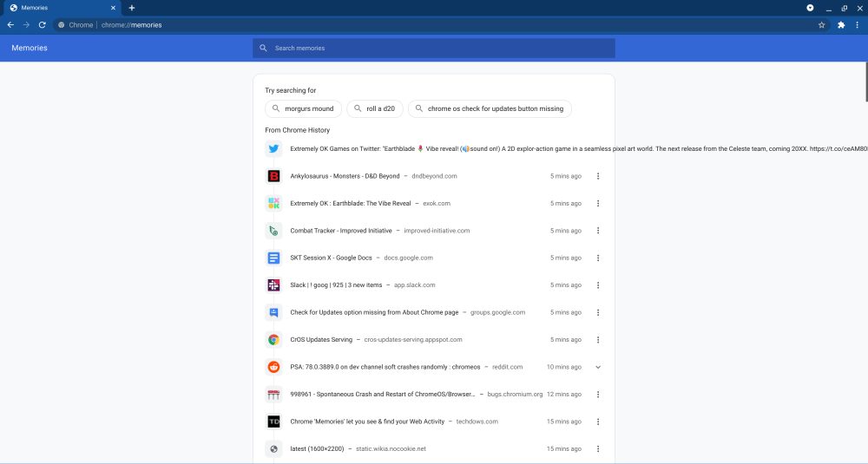Click the browser back arrow button
Screen dimensions: 868x464
[x=10, y=25]
